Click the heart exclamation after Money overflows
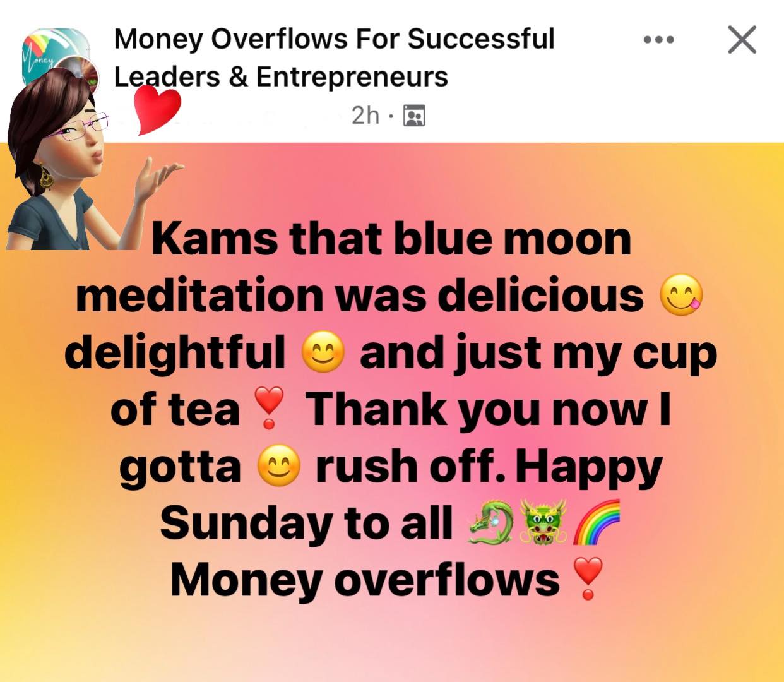 pyautogui.click(x=588, y=579)
